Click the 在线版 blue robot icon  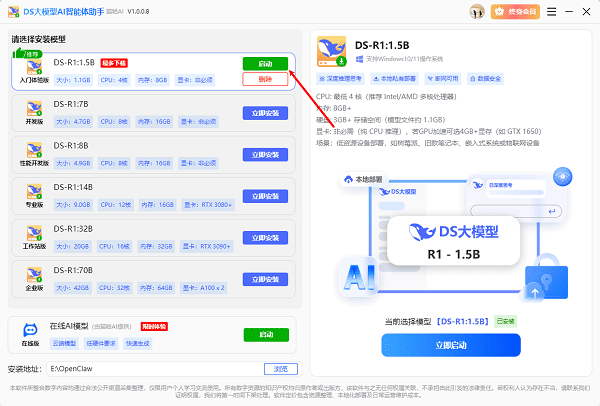pyautogui.click(x=30, y=329)
